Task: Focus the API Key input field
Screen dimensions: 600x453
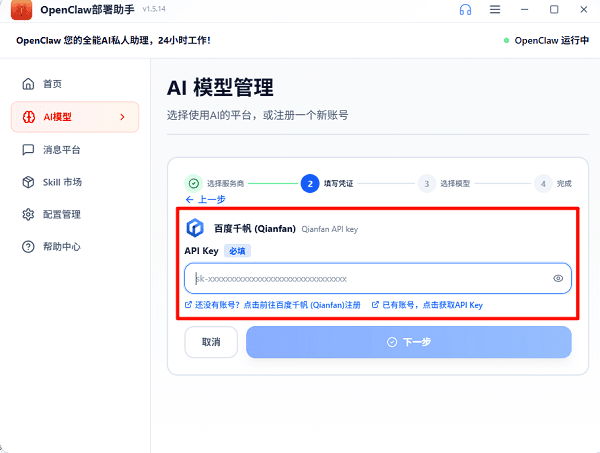Action: tap(378, 279)
